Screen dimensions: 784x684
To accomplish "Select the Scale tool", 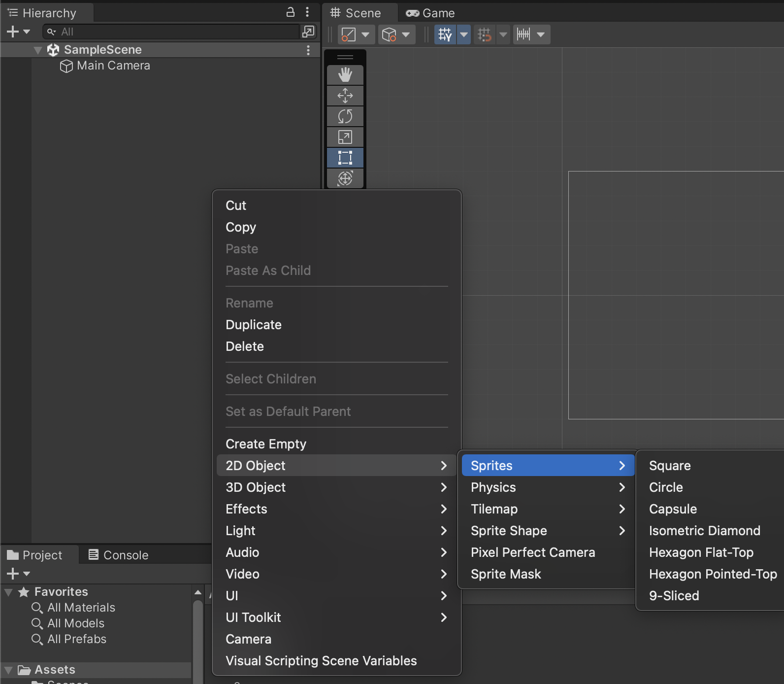I will [345, 137].
